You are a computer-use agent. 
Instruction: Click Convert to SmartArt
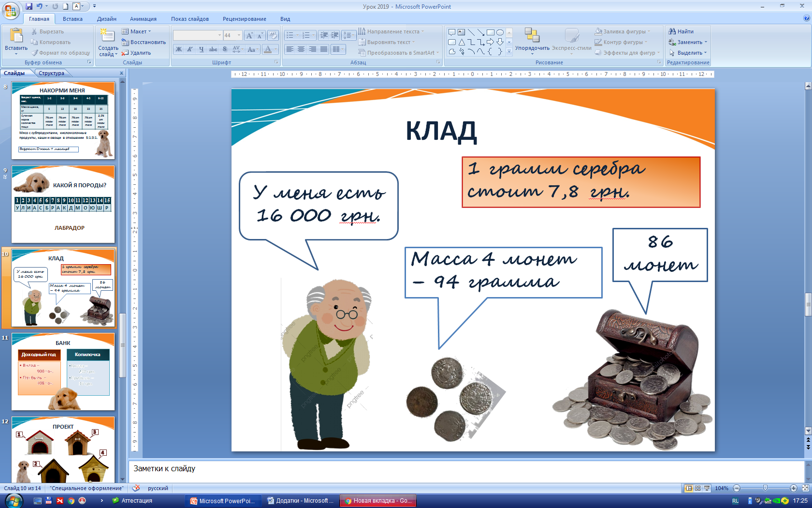click(x=399, y=53)
